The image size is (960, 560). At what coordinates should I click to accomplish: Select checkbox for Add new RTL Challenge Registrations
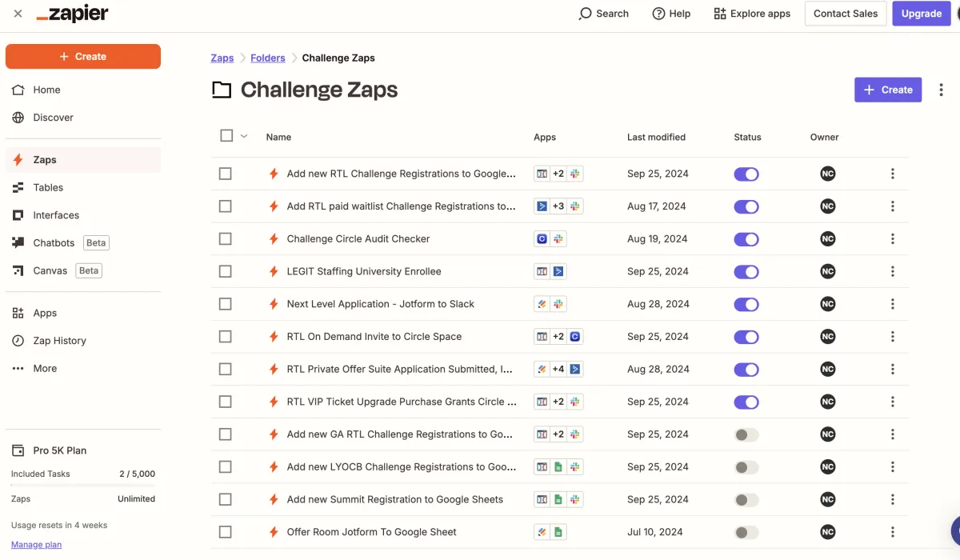click(226, 174)
